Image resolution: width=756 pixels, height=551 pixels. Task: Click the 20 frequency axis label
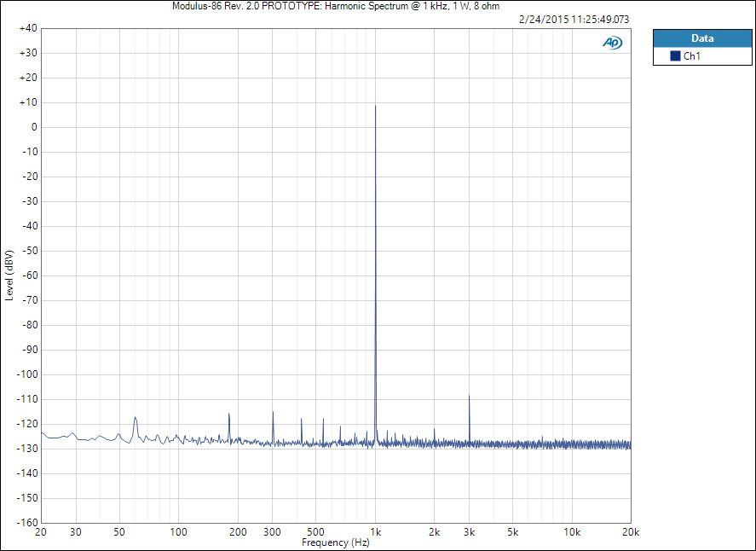[x=41, y=532]
